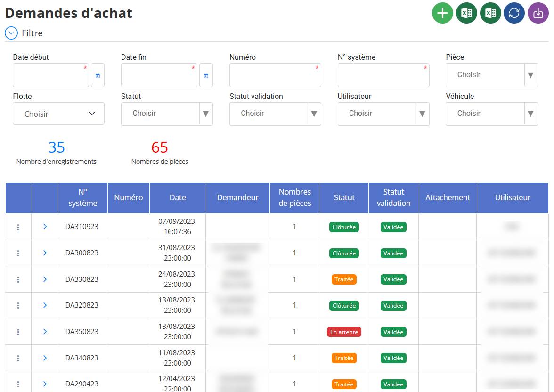Click the Attachement column header
Screen dimensions: 554x392
click(448, 197)
